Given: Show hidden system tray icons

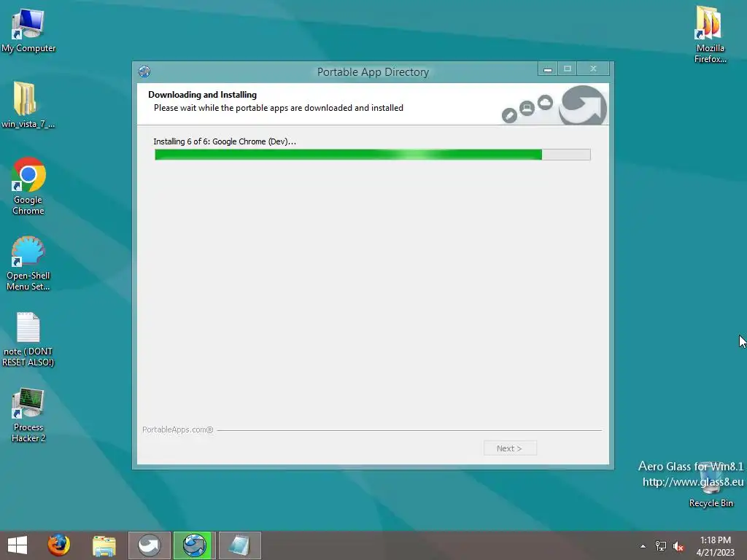Looking at the screenshot, I should 643,546.
